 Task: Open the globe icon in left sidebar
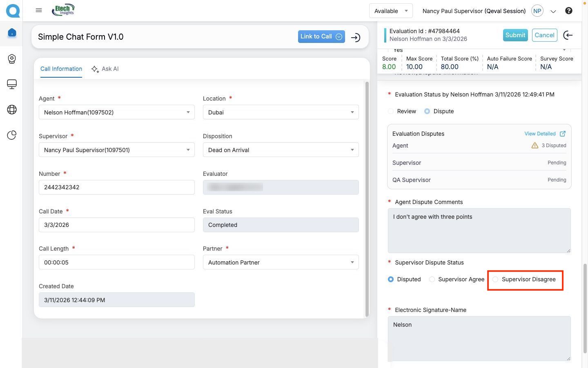[x=12, y=110]
